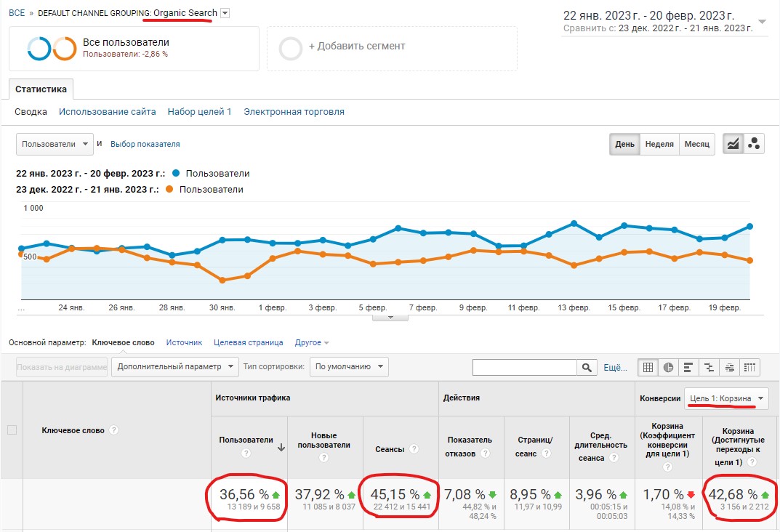Click the 1,70 % conversion rate value
The height and width of the screenshot is (532, 780).
point(663,495)
